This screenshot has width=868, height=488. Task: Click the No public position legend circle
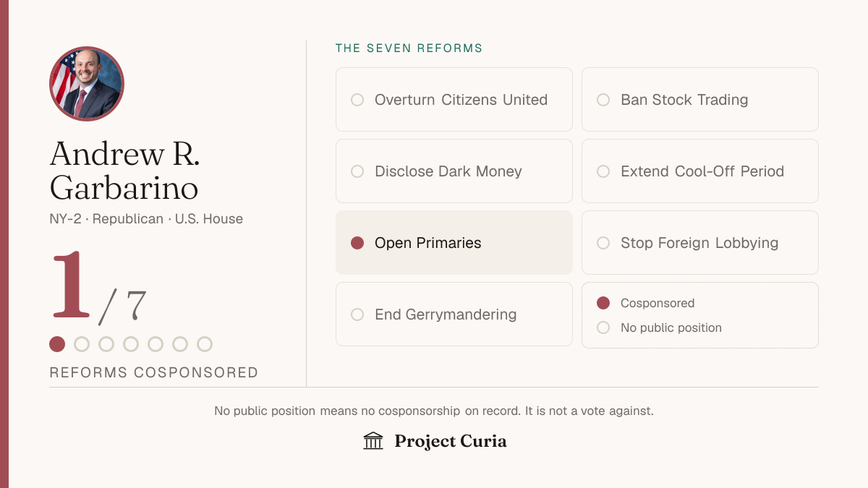point(603,328)
